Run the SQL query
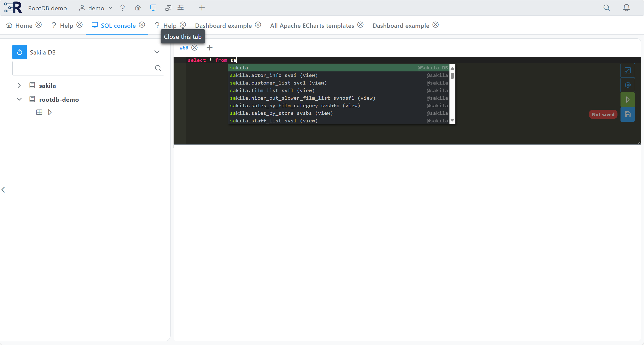Image resolution: width=644 pixels, height=345 pixels. [x=628, y=99]
